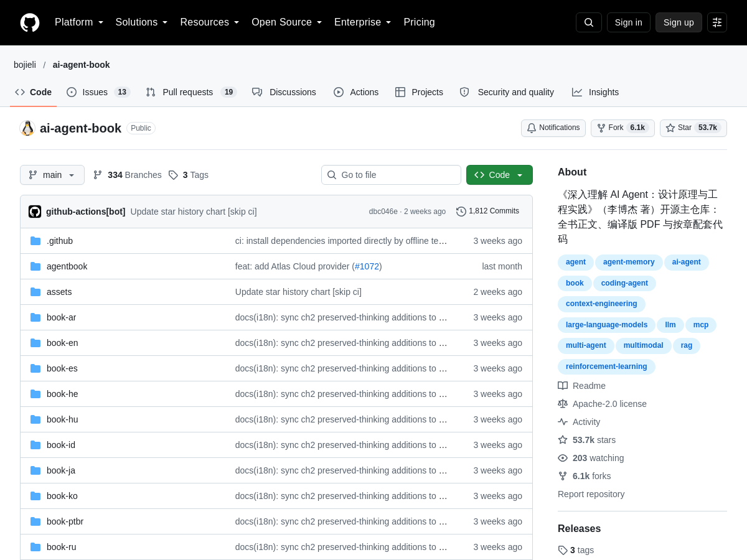Open pull request #1072 link
Screen dimensions: 747x560
367,266
